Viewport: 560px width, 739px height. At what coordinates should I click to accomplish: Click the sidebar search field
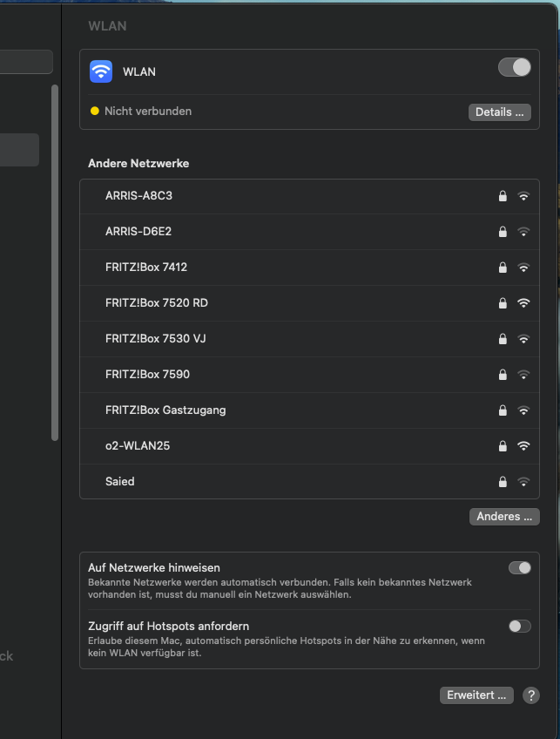26,62
